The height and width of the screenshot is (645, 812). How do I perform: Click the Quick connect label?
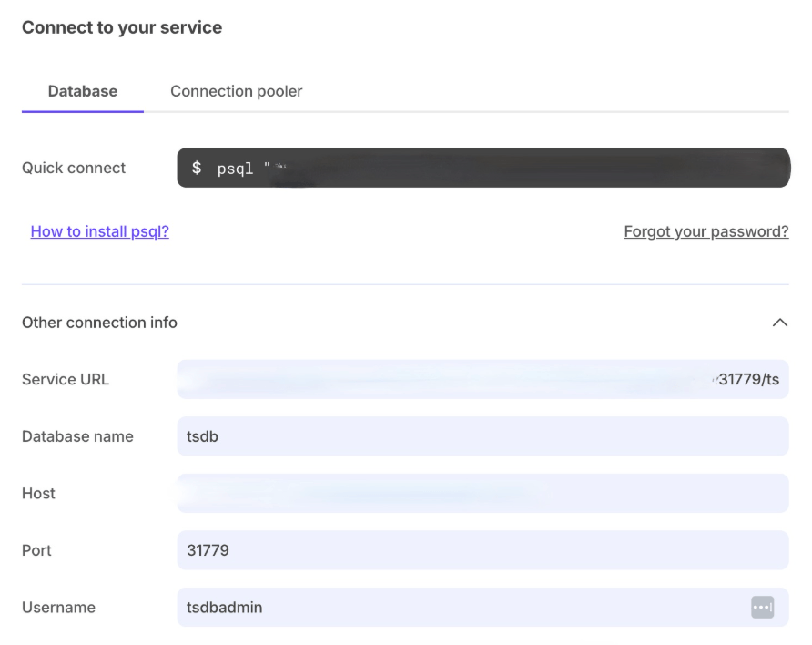[x=74, y=168]
